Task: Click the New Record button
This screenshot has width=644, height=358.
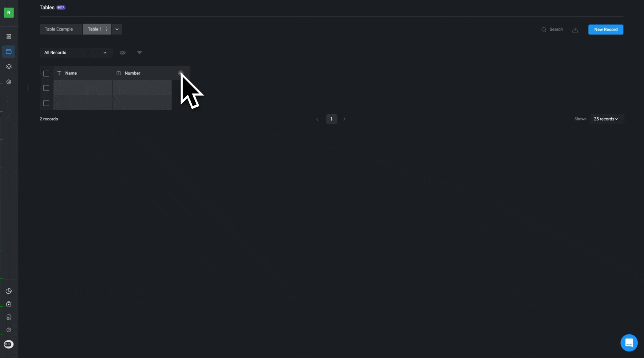Action: [x=606, y=30]
